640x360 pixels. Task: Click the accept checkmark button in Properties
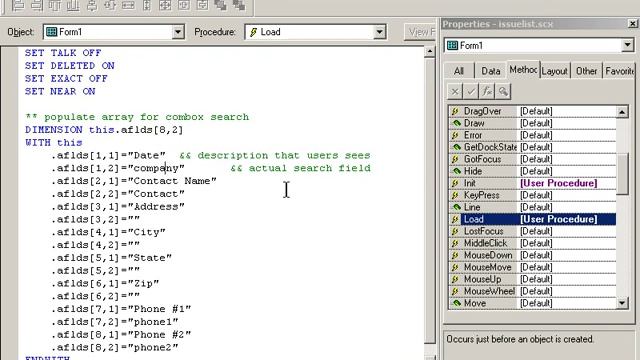pos(471,91)
